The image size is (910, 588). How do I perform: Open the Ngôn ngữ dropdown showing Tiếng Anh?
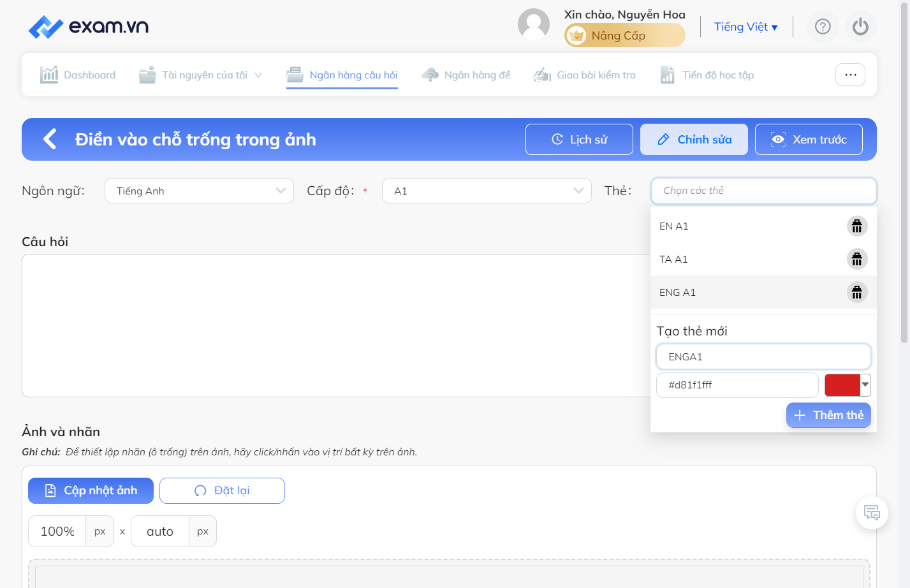[x=199, y=191]
